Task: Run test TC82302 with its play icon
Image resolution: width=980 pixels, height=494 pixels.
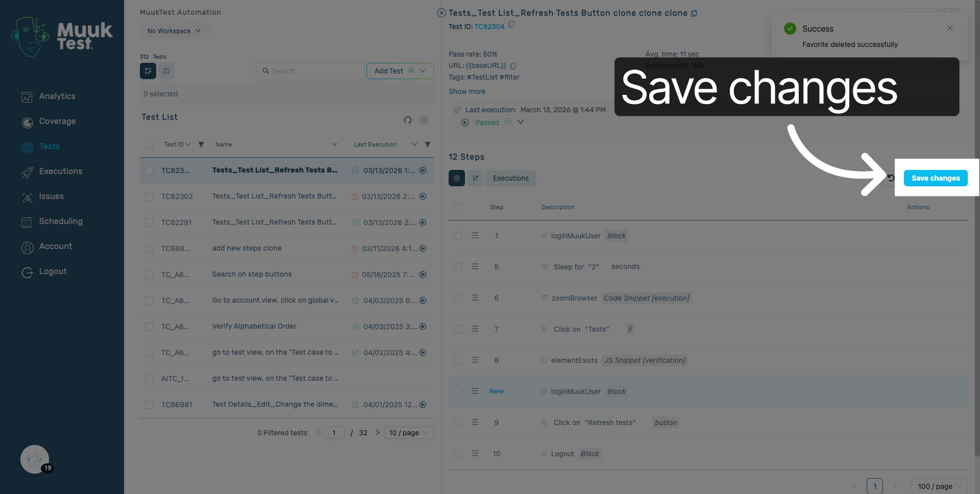Action: click(423, 196)
